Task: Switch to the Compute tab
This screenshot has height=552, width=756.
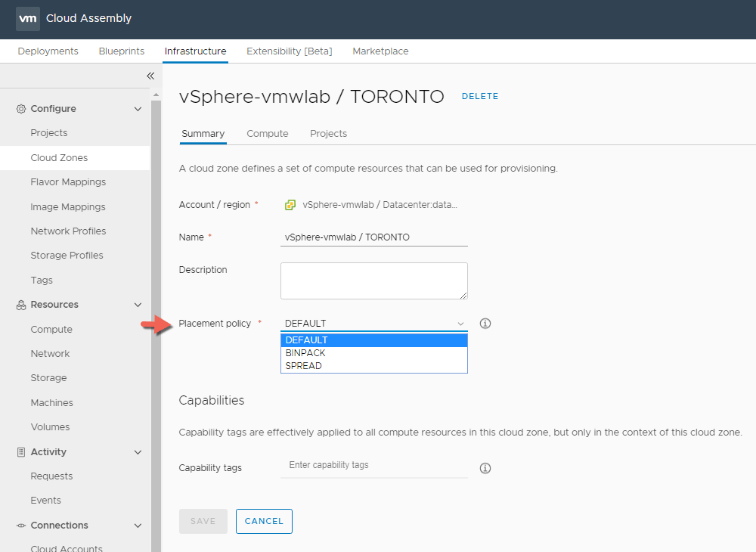Action: pos(268,134)
